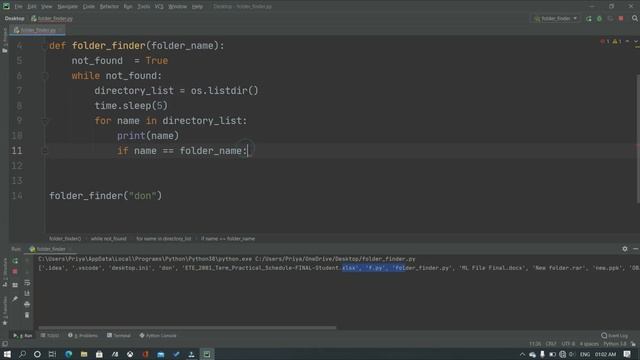The height and width of the screenshot is (360, 640).
Task: Open the Terminal tool window tab
Action: point(119,336)
